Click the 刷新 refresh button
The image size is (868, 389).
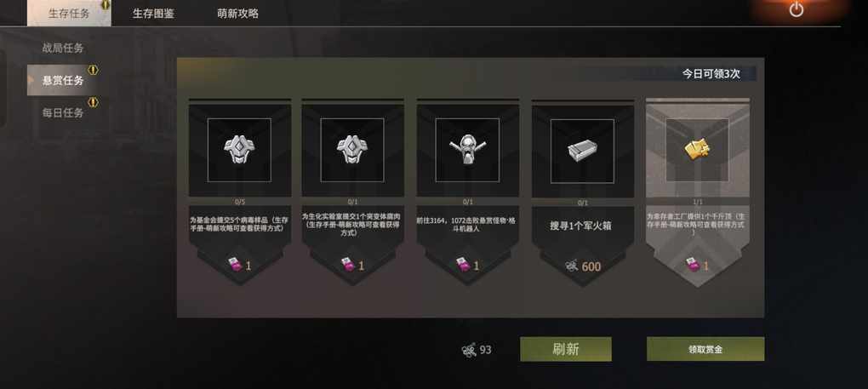566,349
